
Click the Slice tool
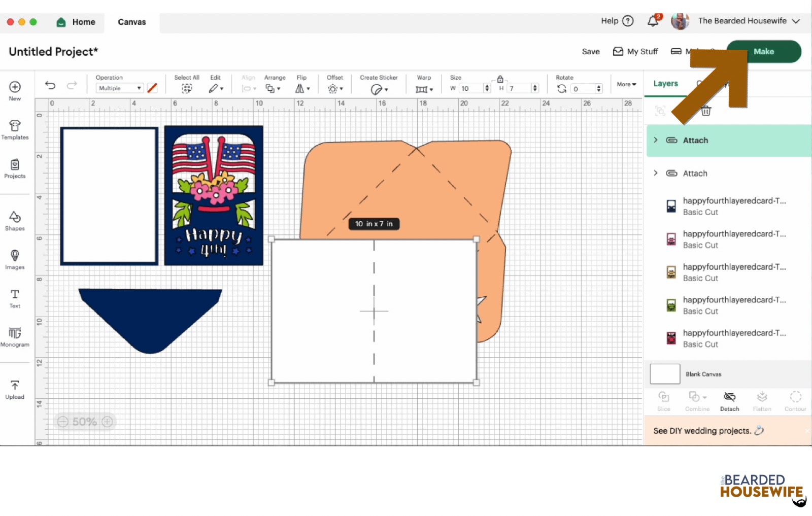(664, 401)
